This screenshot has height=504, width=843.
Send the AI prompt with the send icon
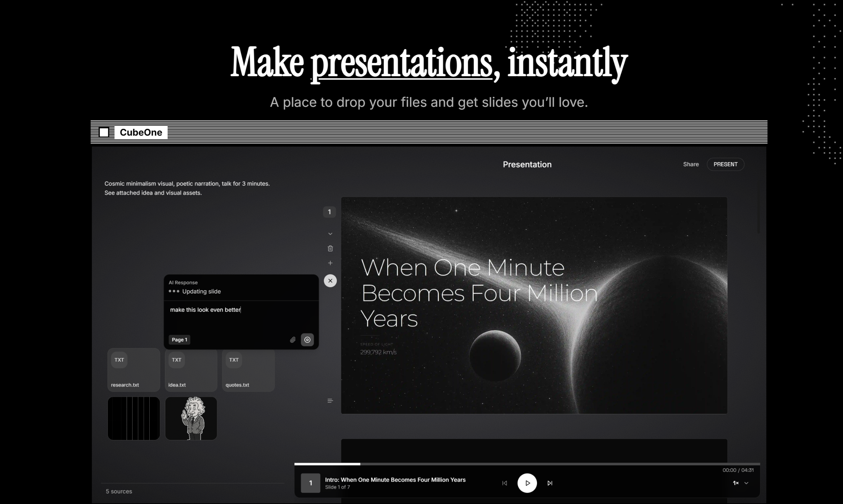point(307,340)
